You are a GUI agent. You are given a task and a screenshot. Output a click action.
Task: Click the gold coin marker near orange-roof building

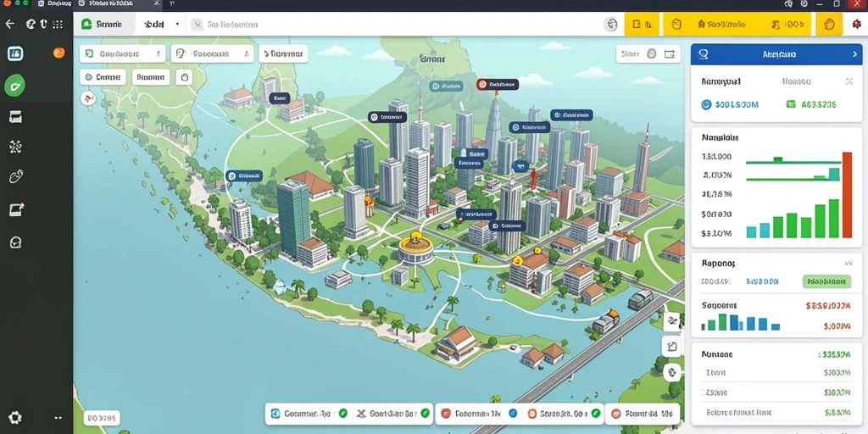[x=518, y=260]
